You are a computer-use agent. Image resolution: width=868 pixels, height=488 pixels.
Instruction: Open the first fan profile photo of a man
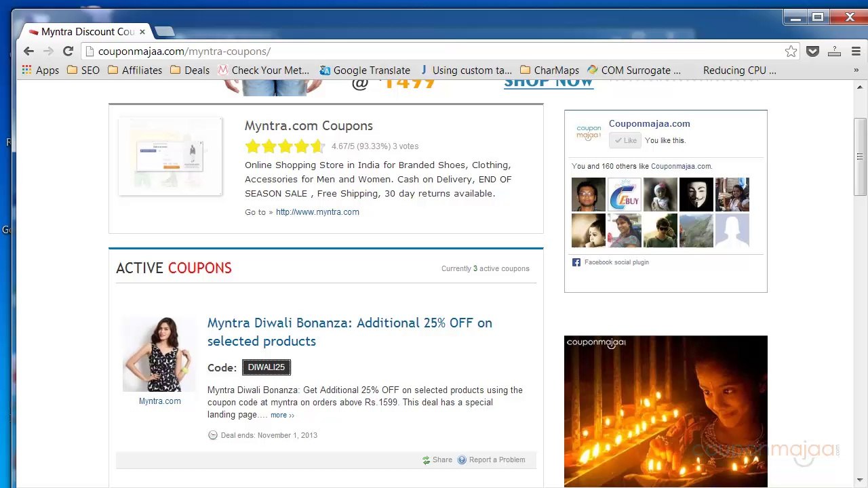(589, 195)
